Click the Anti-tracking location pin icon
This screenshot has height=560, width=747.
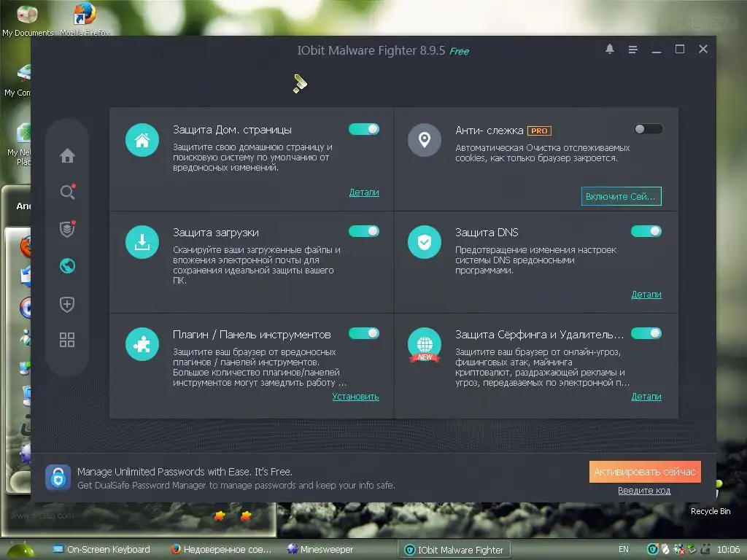click(x=425, y=140)
